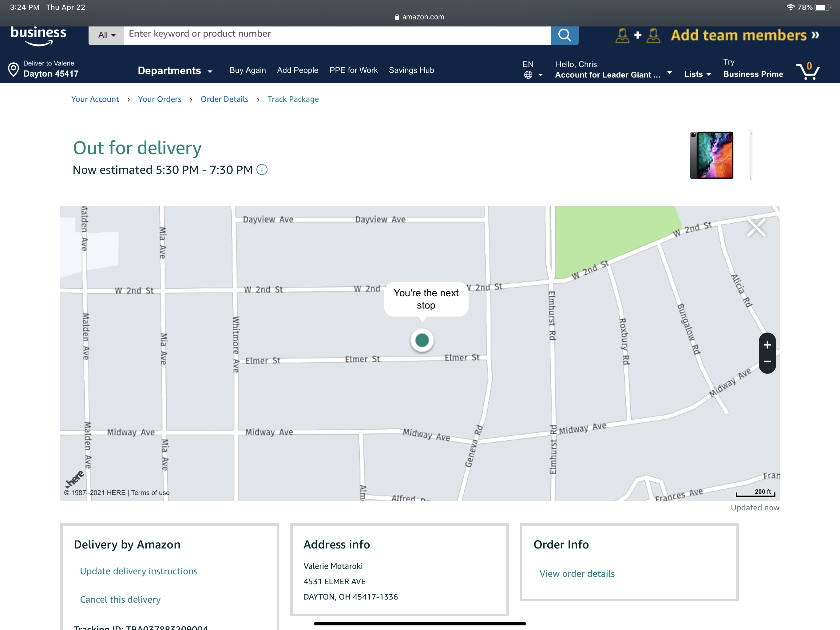Image resolution: width=840 pixels, height=630 pixels.
Task: Open the iPad product thumbnail
Action: 711,155
